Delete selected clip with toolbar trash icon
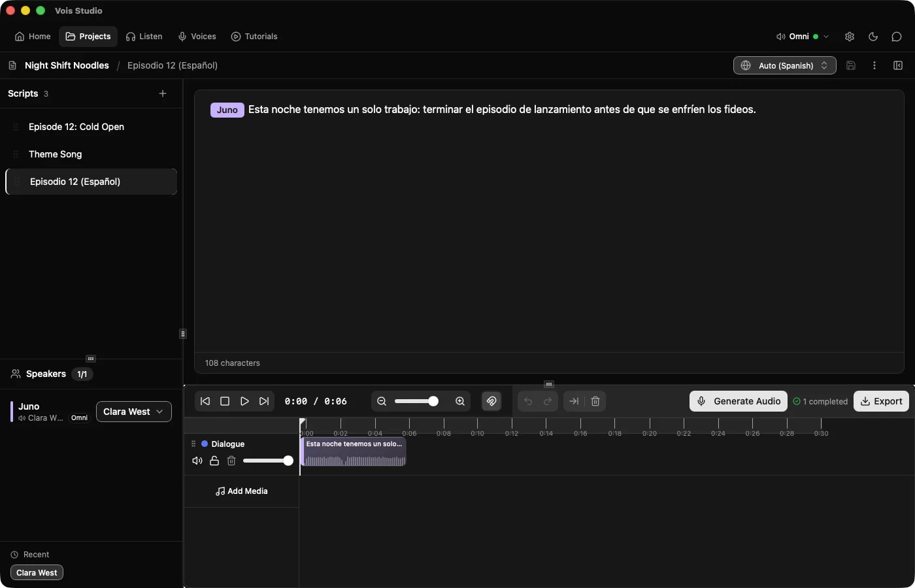This screenshot has height=588, width=915. click(x=595, y=401)
